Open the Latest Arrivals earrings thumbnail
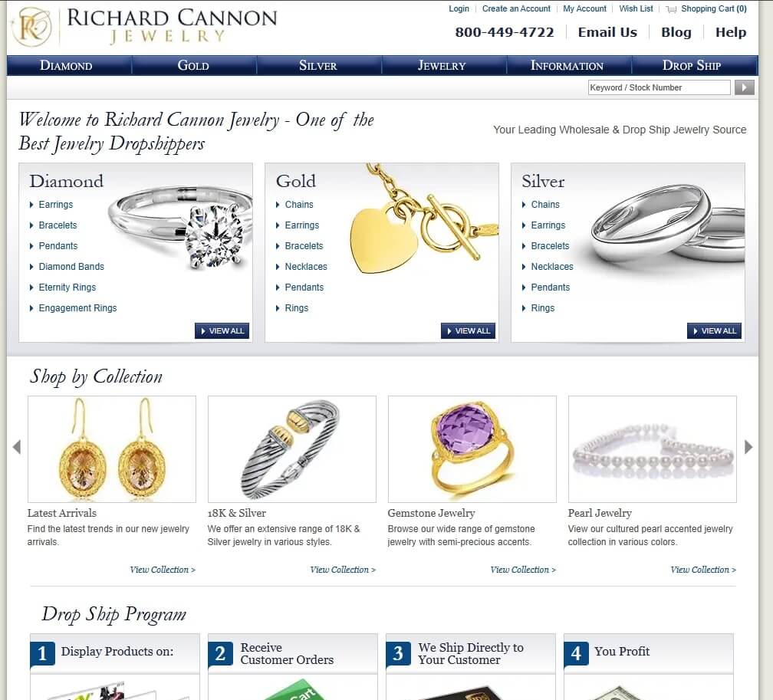This screenshot has height=700, width=773. [112, 449]
